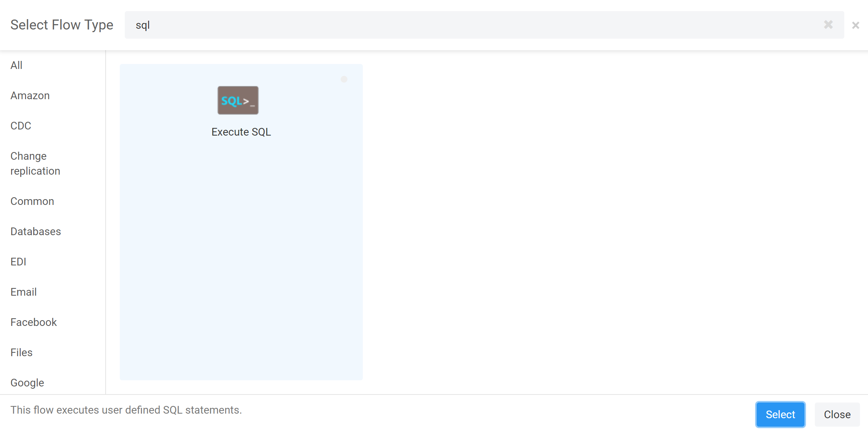Click the Execute SQL flow icon

238,100
